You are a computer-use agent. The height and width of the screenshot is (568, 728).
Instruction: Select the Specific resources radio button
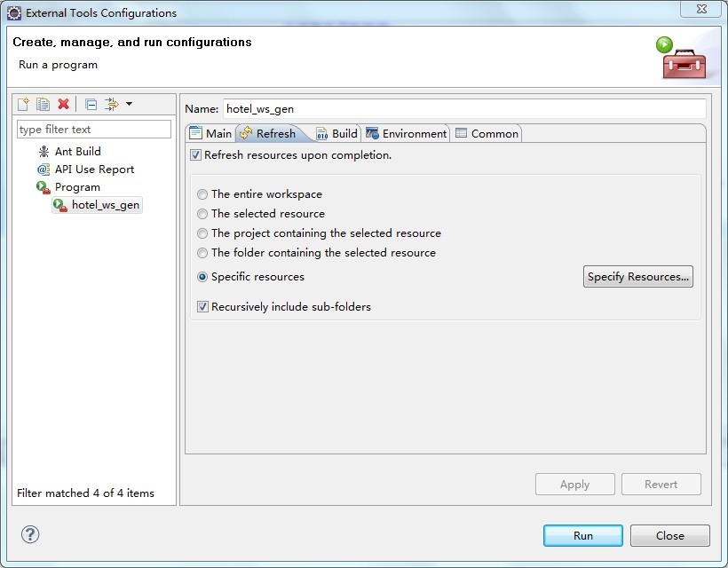(x=202, y=277)
